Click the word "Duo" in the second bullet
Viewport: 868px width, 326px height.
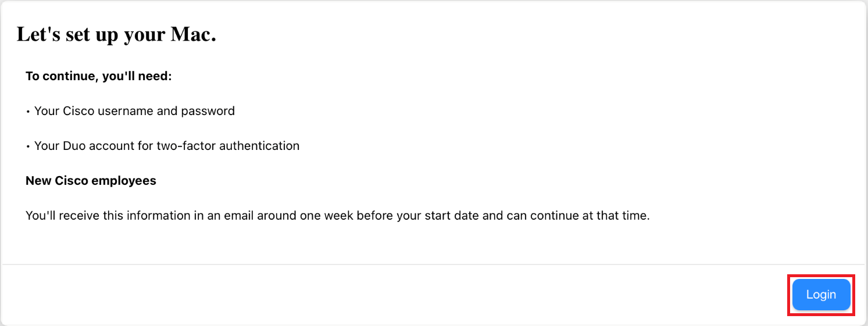pos(73,146)
